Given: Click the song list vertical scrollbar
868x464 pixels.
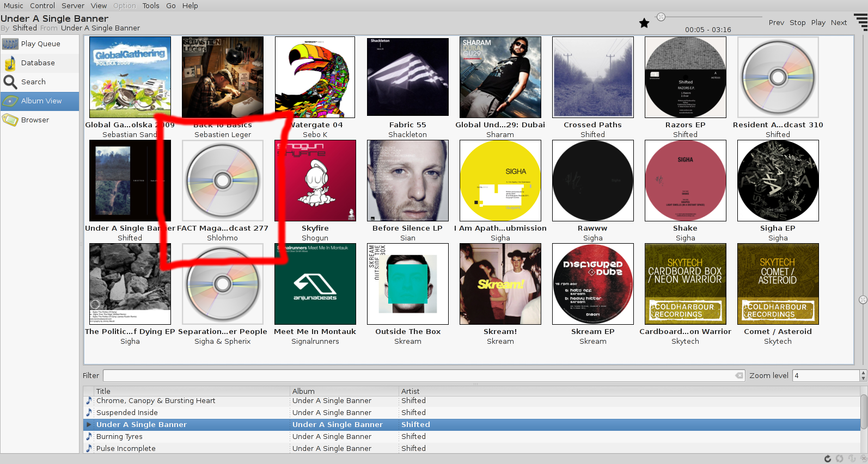Looking at the screenshot, I should coord(864,412).
